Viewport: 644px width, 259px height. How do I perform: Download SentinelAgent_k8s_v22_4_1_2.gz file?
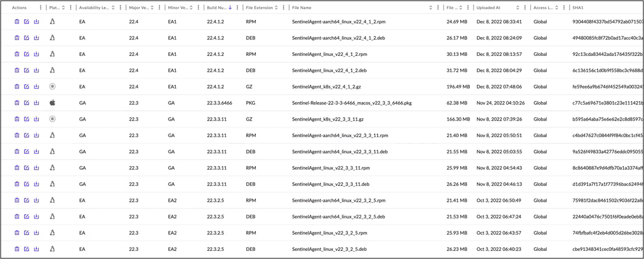point(36,87)
